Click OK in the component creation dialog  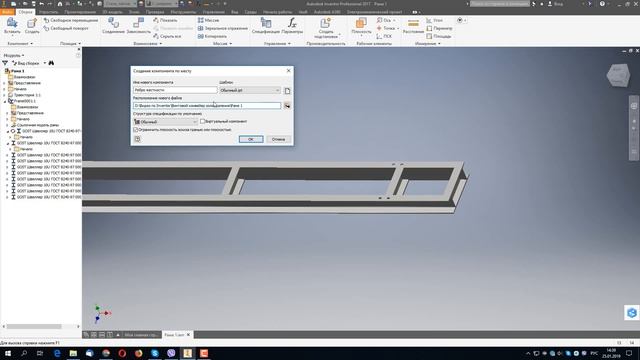point(251,139)
